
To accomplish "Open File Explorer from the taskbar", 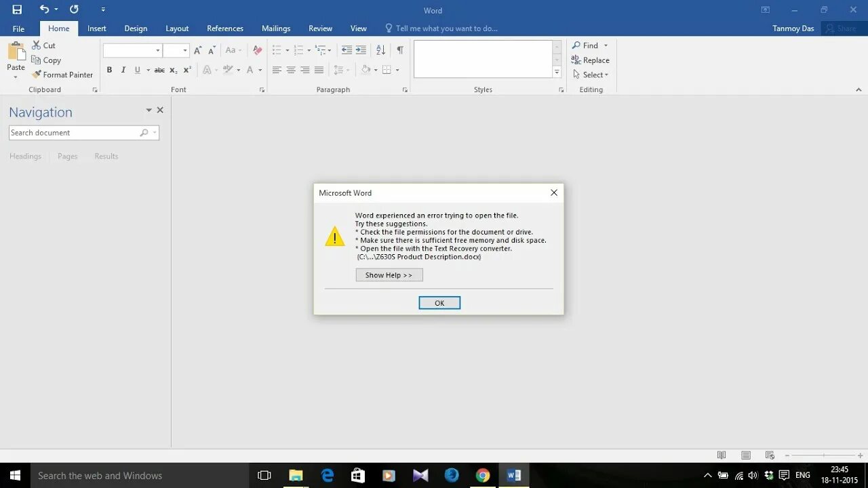I will coord(296,476).
